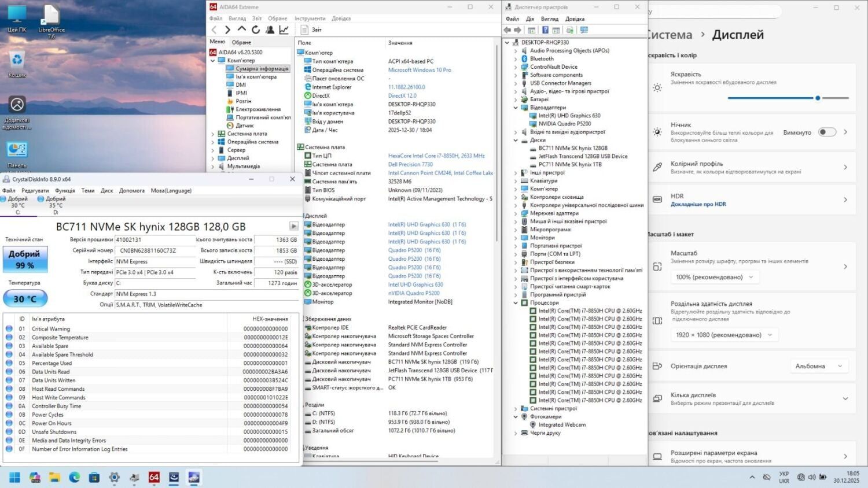The width and height of the screenshot is (868, 488).
Task: Click the Dell Precision 7730 link
Action: [410, 164]
